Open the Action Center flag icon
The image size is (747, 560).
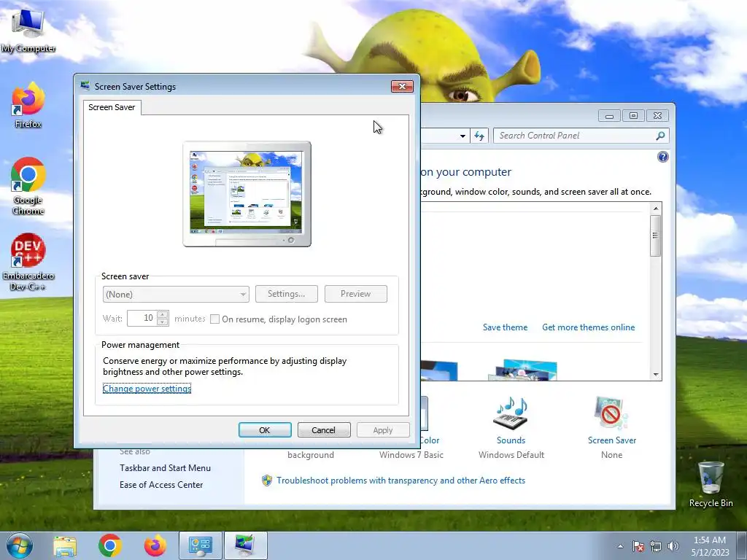(x=638, y=546)
